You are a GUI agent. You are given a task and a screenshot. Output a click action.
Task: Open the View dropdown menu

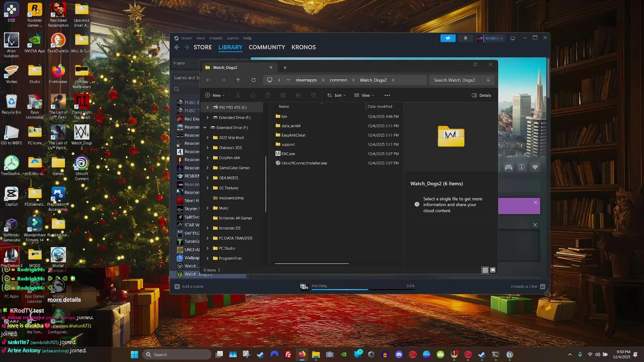pyautogui.click(x=364, y=95)
